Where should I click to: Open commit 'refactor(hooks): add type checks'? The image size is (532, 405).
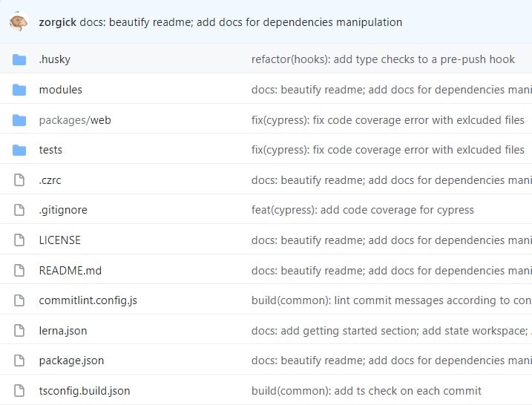click(383, 59)
